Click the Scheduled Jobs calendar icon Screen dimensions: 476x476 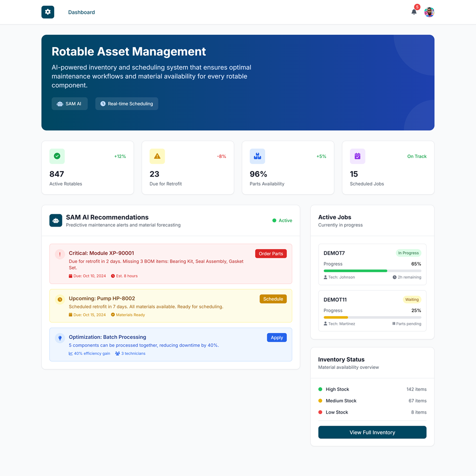pos(357,156)
